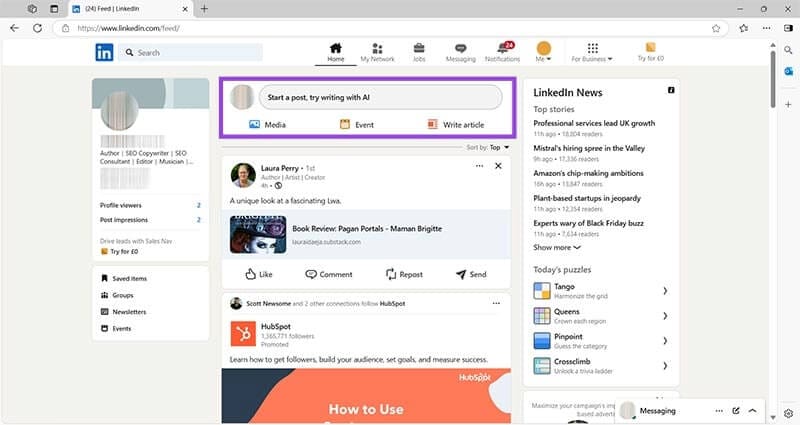Expand the Messaging panel chevron

[x=753, y=411]
